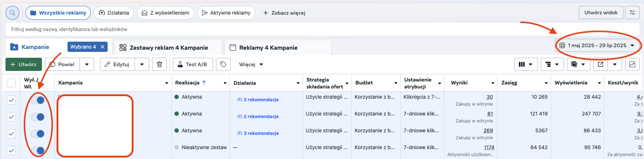Click the Utwórz widok button
This screenshot has width=644, height=159.
pos(601,12)
